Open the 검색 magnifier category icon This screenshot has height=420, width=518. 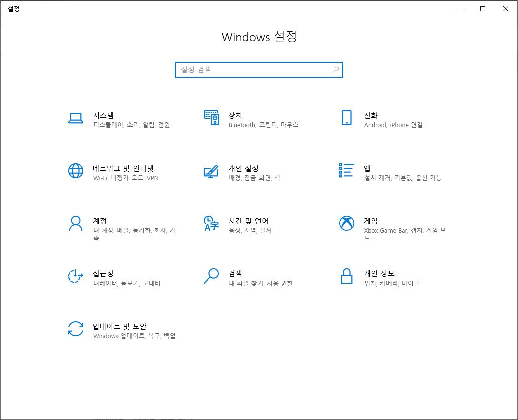point(211,276)
